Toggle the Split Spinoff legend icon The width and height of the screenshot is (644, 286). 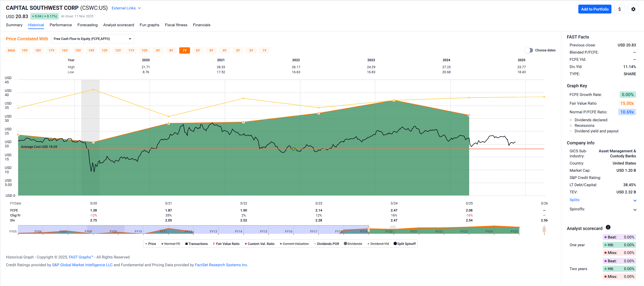pos(395,243)
